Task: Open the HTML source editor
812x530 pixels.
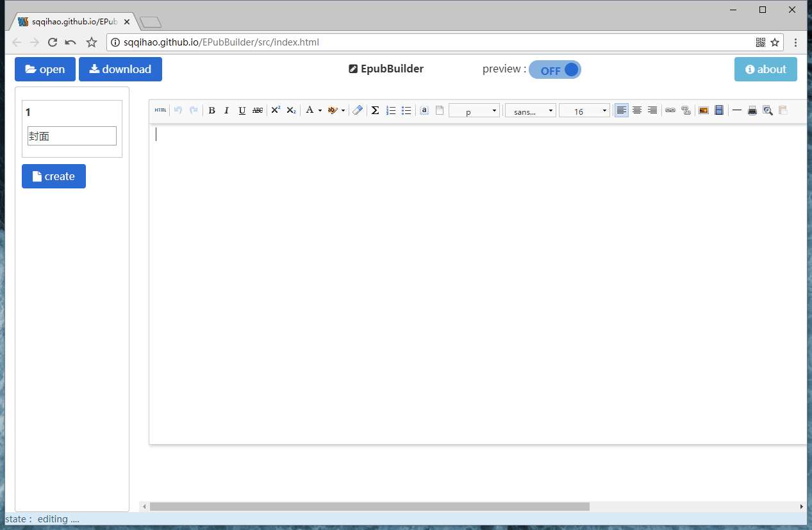Action: (x=160, y=110)
